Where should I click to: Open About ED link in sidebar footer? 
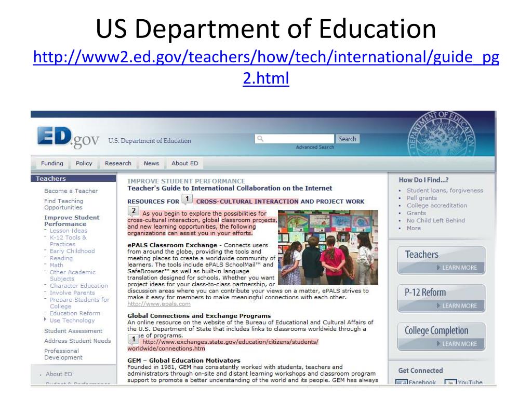coord(59,374)
